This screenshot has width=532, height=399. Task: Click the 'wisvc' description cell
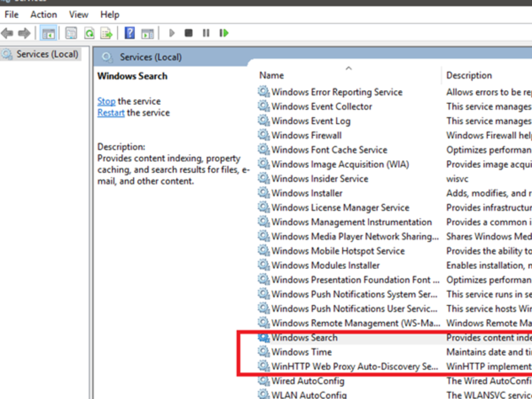pyautogui.click(x=457, y=179)
